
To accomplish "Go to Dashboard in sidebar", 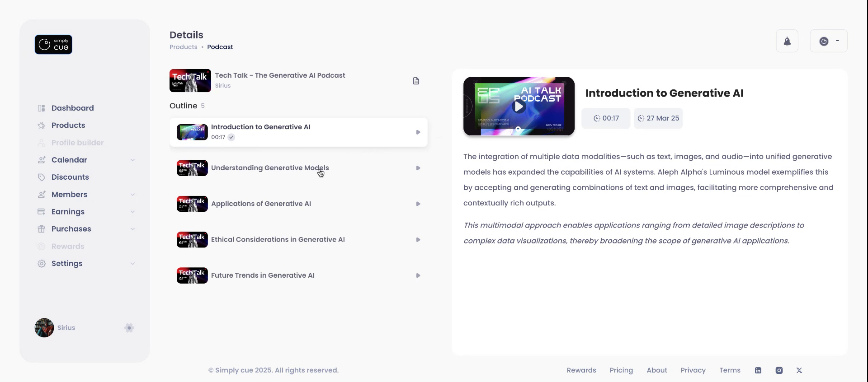I will pos(72,108).
